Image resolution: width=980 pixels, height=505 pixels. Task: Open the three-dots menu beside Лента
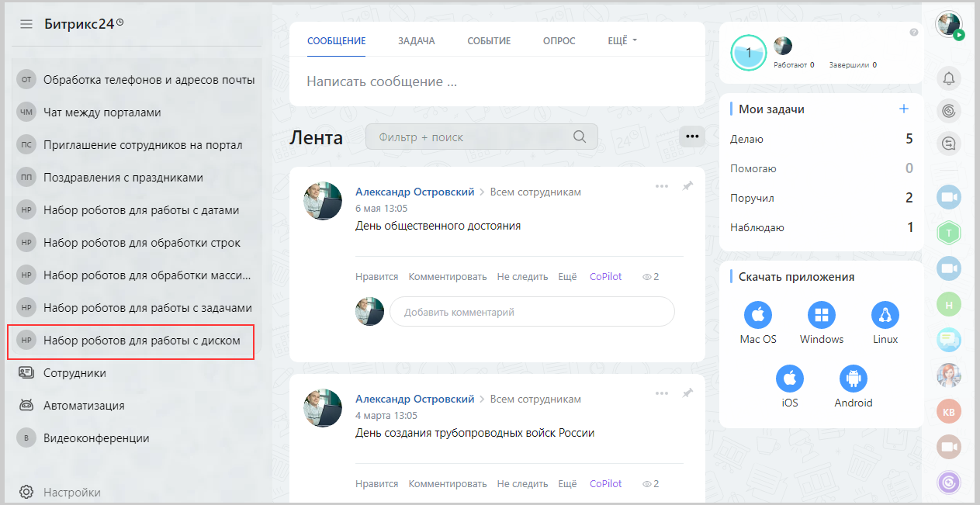coord(692,137)
